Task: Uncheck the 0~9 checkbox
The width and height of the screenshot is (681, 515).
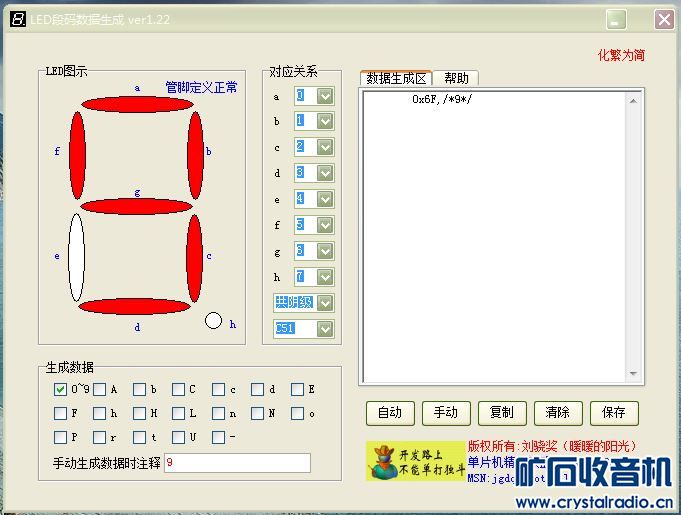Action: (x=60, y=389)
